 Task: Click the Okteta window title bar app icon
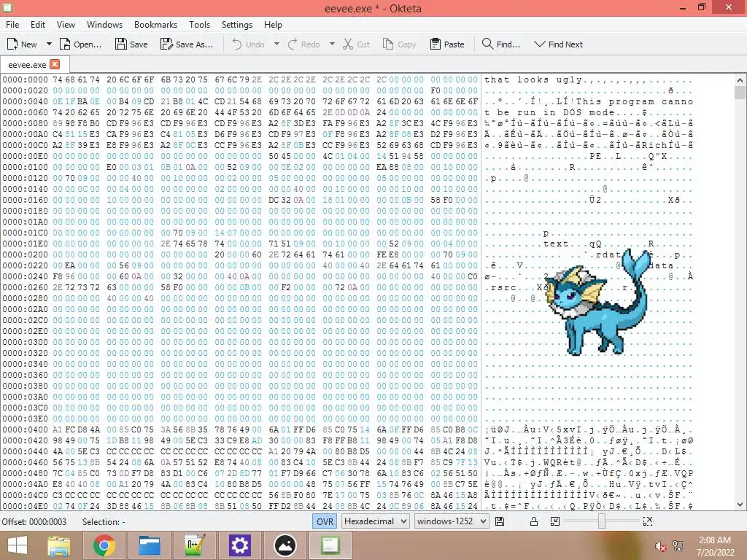click(x=7, y=7)
